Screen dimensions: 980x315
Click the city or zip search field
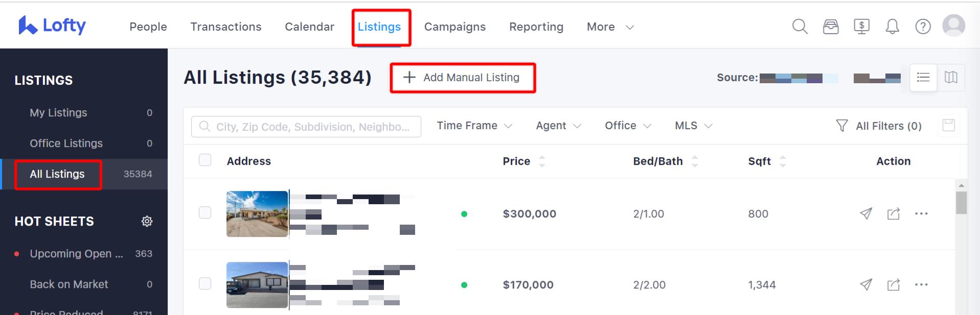pyautogui.click(x=306, y=127)
